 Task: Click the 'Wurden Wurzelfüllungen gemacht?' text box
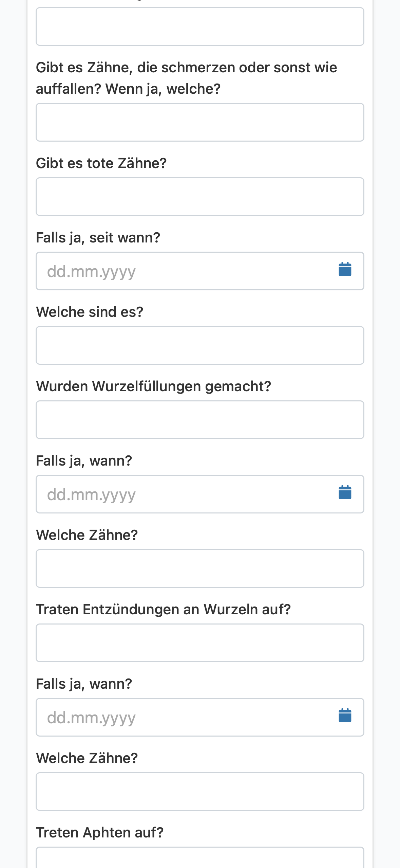[200, 420]
